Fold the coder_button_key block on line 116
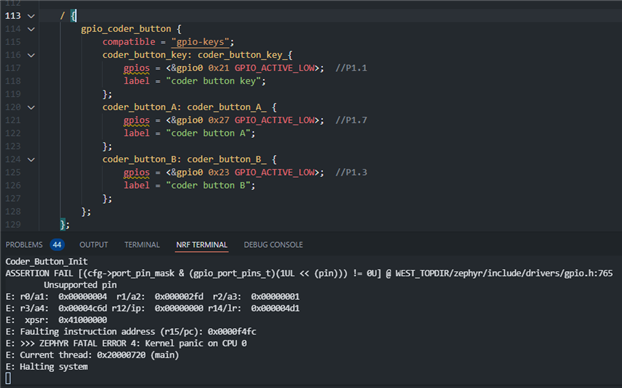Viewport: 622px width, 388px height. (31, 55)
